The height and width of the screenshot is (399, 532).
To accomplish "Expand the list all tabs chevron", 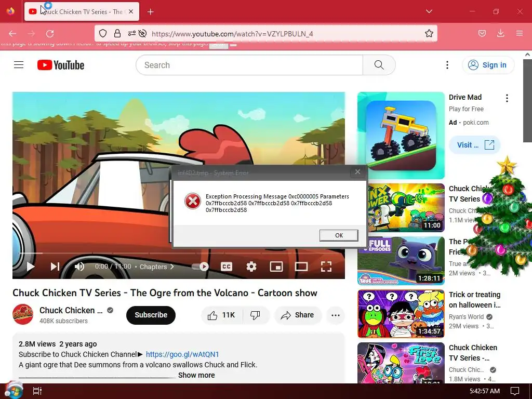I will point(429,11).
